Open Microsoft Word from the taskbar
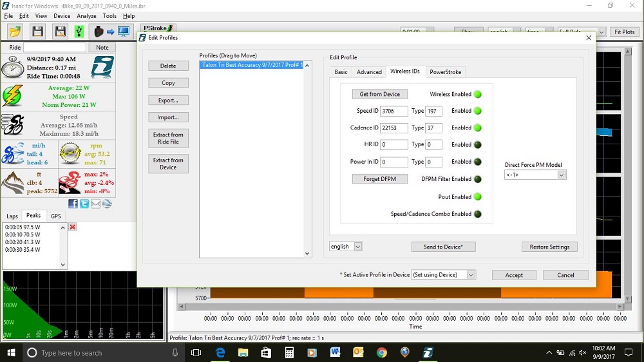This screenshot has width=644, height=362. (x=335, y=352)
